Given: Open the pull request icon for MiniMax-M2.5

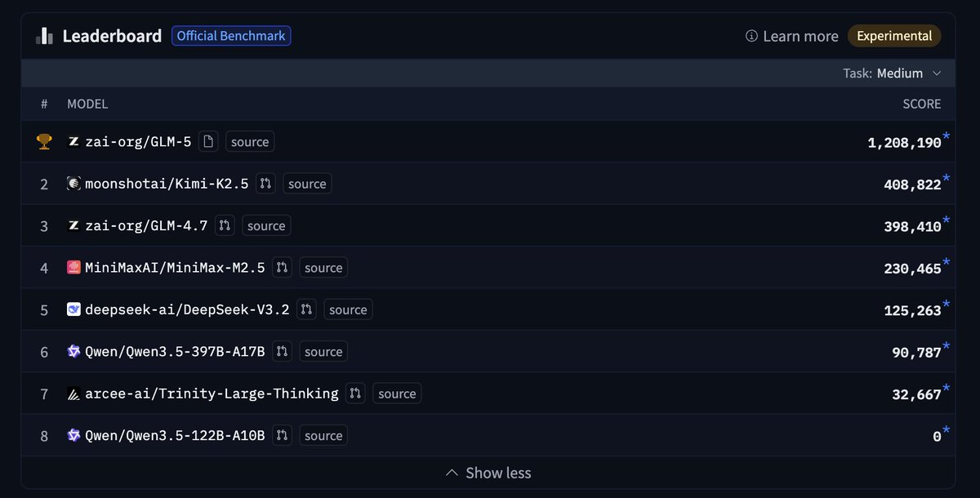Looking at the screenshot, I should click(x=282, y=268).
